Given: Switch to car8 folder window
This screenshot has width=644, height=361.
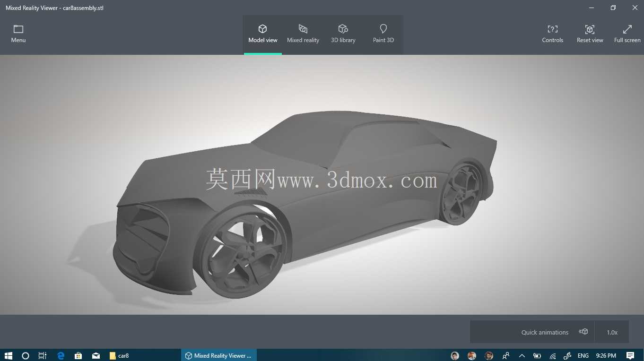Looking at the screenshot, I should 119,355.
